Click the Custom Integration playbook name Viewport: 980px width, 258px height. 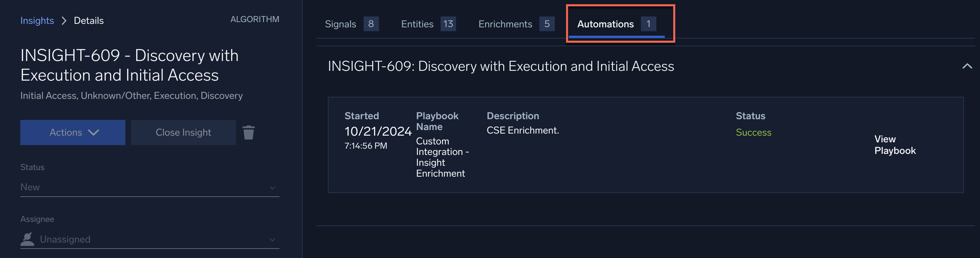(x=442, y=157)
